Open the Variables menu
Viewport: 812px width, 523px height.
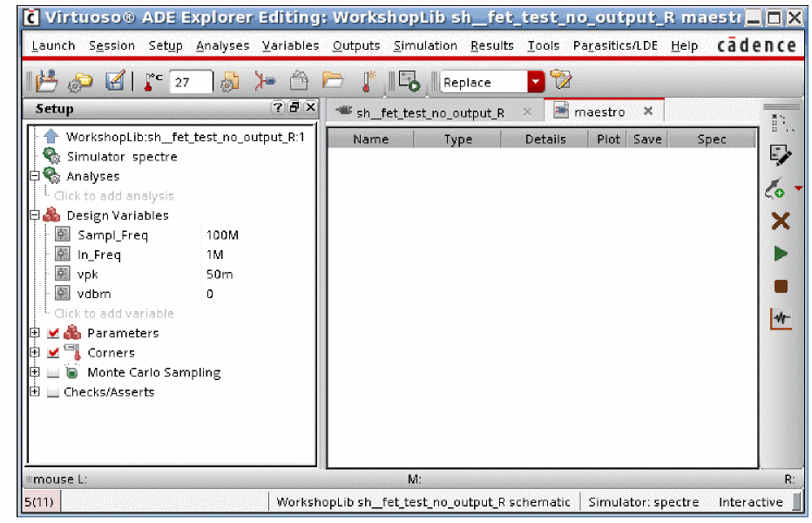point(290,45)
